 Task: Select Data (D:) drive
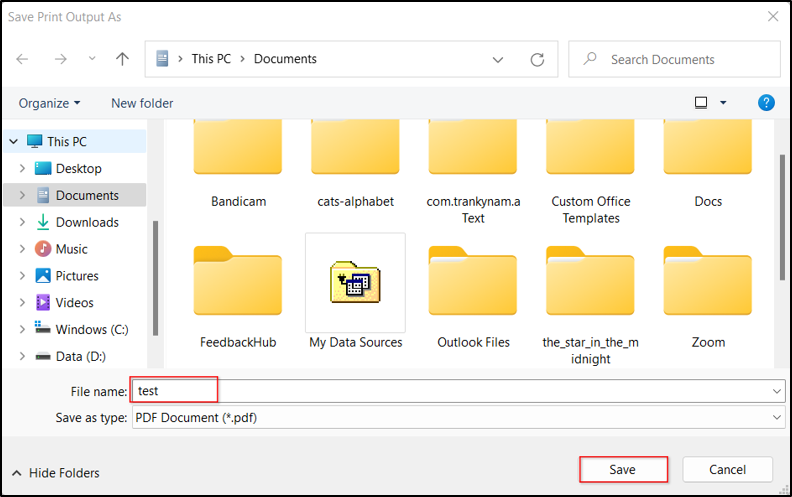80,356
